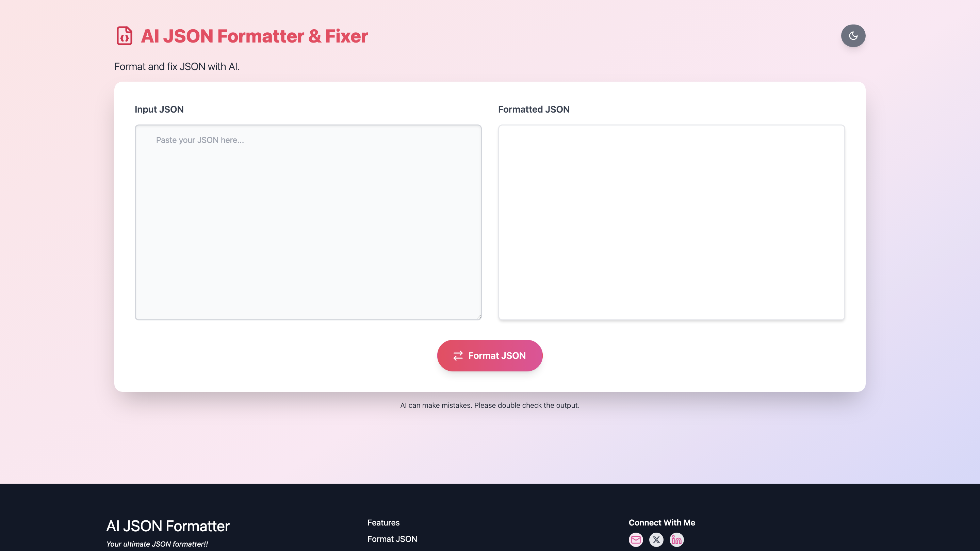980x551 pixels.
Task: Toggle the theme switcher in top right corner
Action: [x=853, y=35]
